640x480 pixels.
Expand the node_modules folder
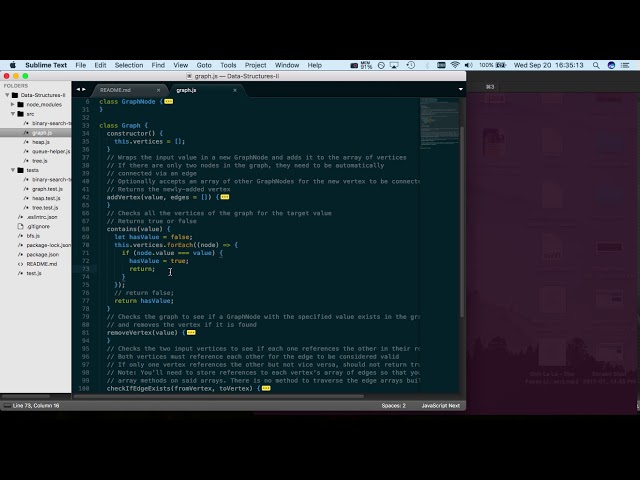pyautogui.click(x=13, y=104)
